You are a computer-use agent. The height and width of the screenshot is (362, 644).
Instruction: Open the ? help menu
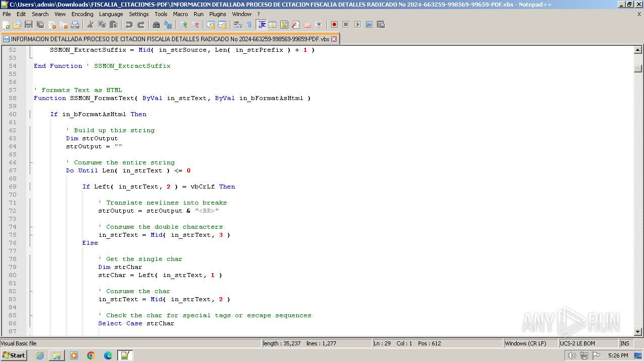[259, 14]
